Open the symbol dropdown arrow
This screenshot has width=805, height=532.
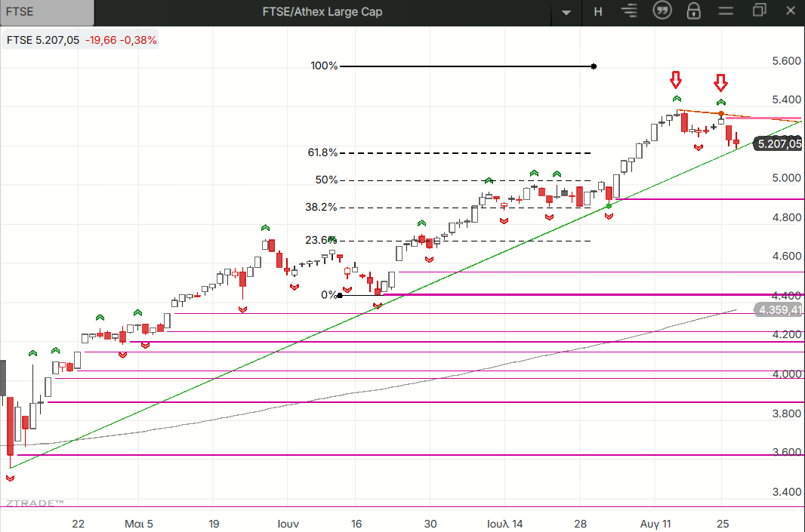point(566,12)
